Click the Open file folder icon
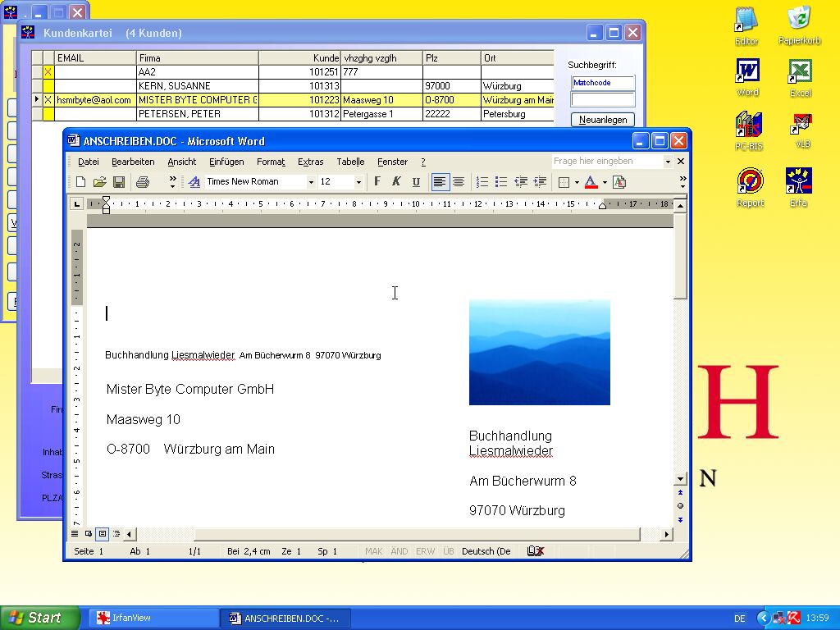 tap(99, 182)
